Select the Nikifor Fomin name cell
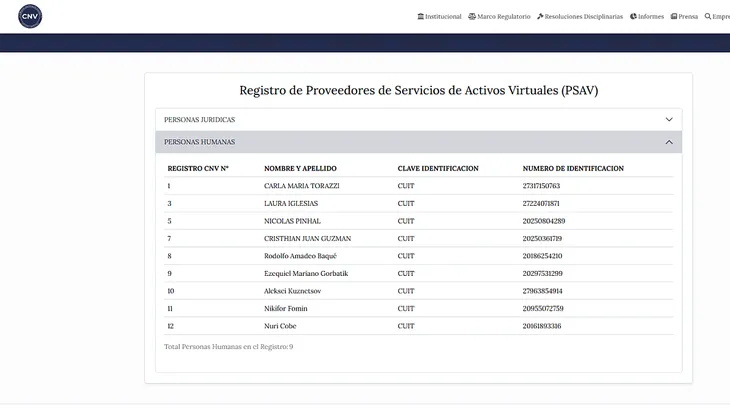 click(x=286, y=308)
